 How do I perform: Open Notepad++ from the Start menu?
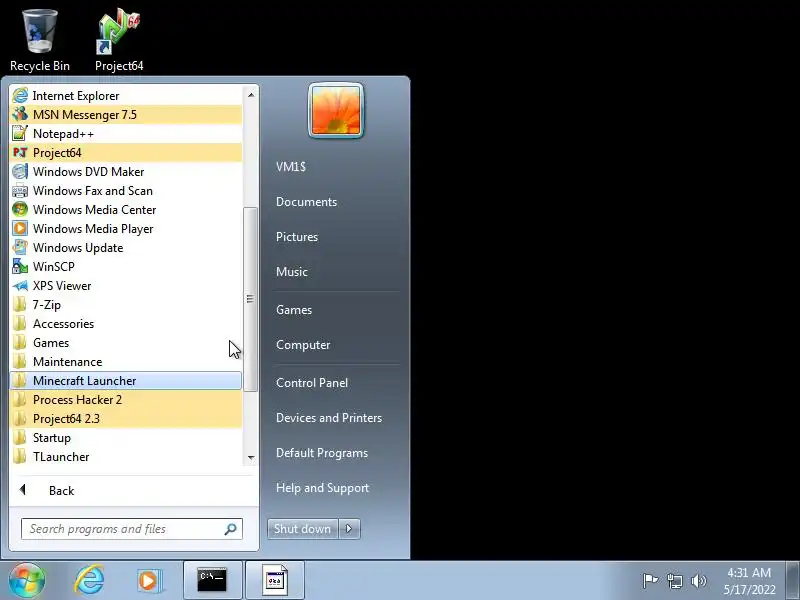pos(126,134)
